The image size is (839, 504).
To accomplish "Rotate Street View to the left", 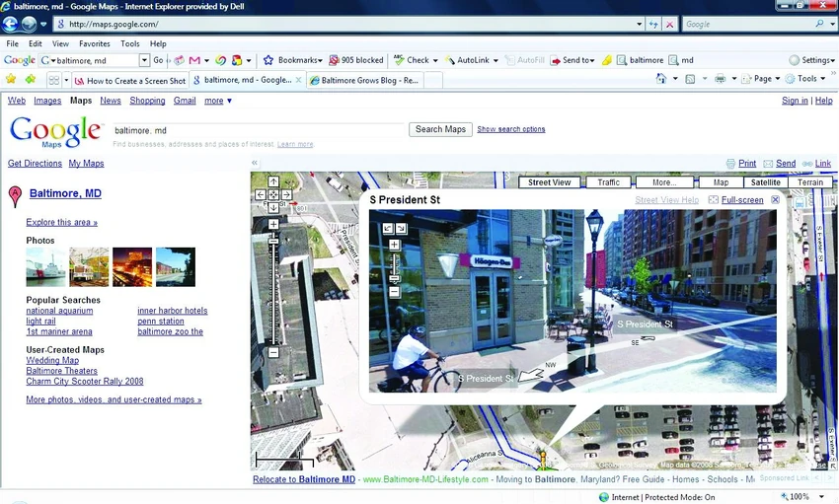I will pos(388,229).
